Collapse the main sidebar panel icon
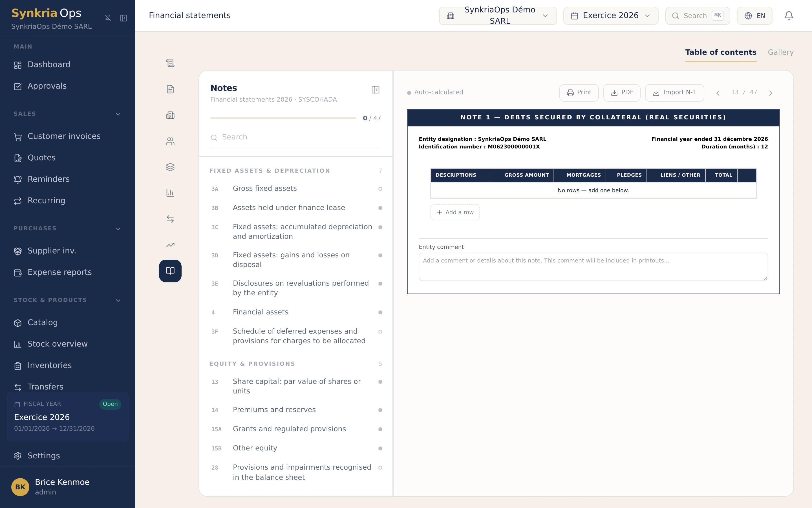This screenshot has width=812, height=508. (123, 18)
